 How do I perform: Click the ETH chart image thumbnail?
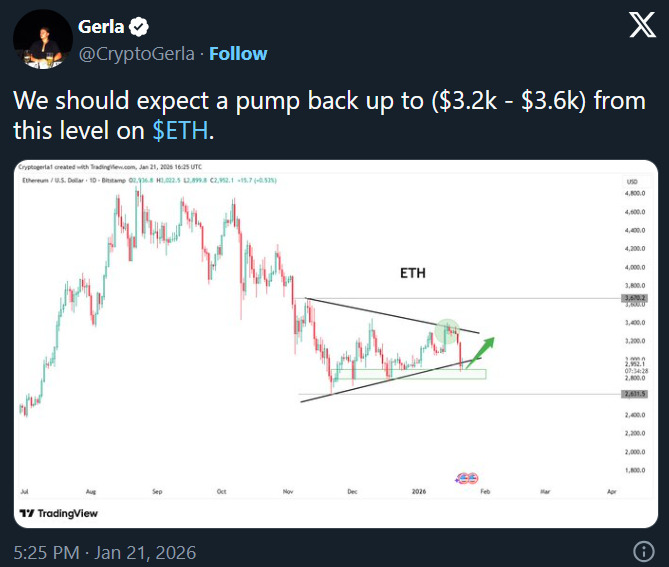[334, 340]
